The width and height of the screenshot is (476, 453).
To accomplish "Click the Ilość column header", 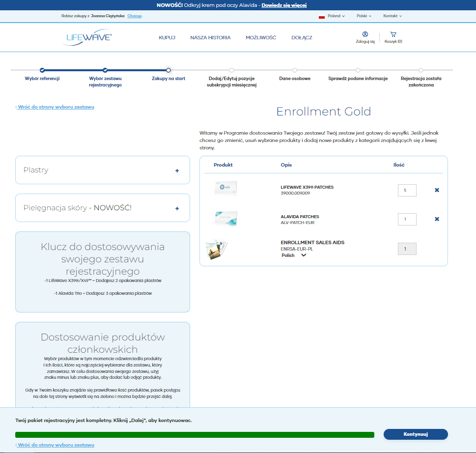I will pyautogui.click(x=399, y=165).
